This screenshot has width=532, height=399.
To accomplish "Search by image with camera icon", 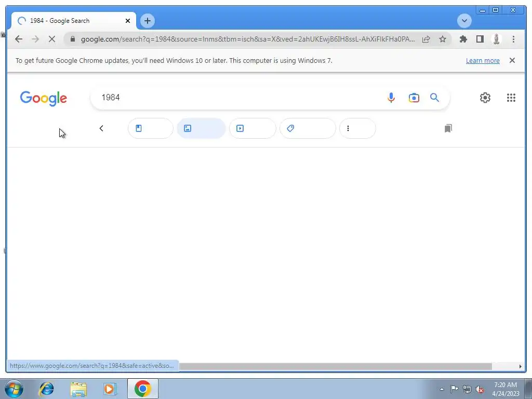I will 414,98.
